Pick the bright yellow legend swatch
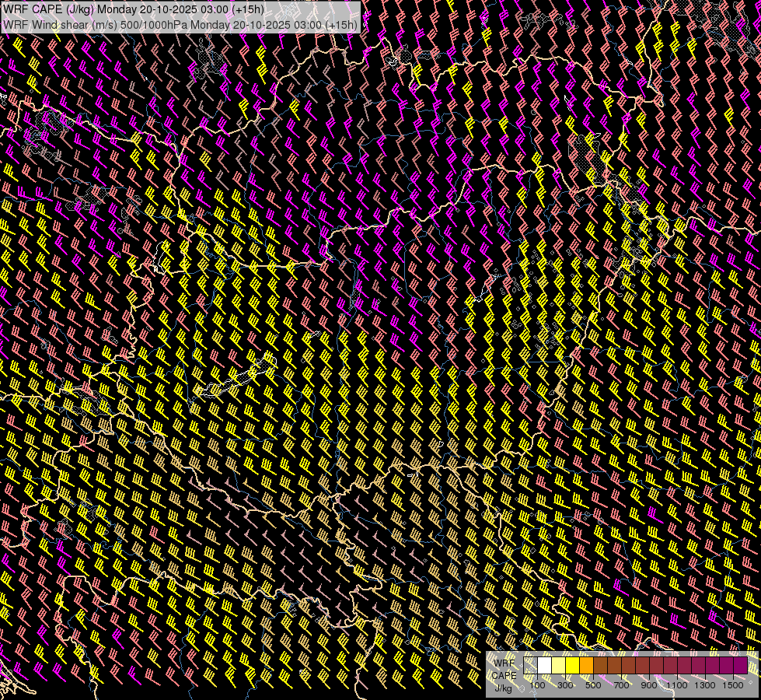The height and width of the screenshot is (700, 761). pyautogui.click(x=573, y=666)
